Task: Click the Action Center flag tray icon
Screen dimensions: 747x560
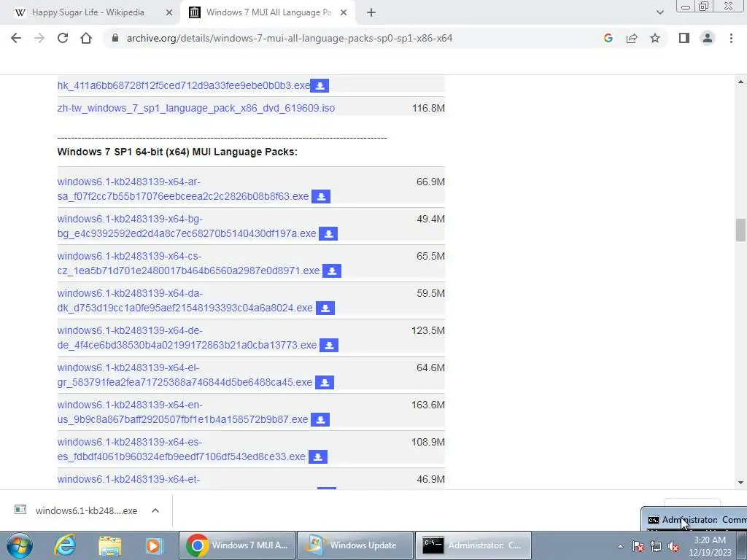Action: click(x=639, y=546)
